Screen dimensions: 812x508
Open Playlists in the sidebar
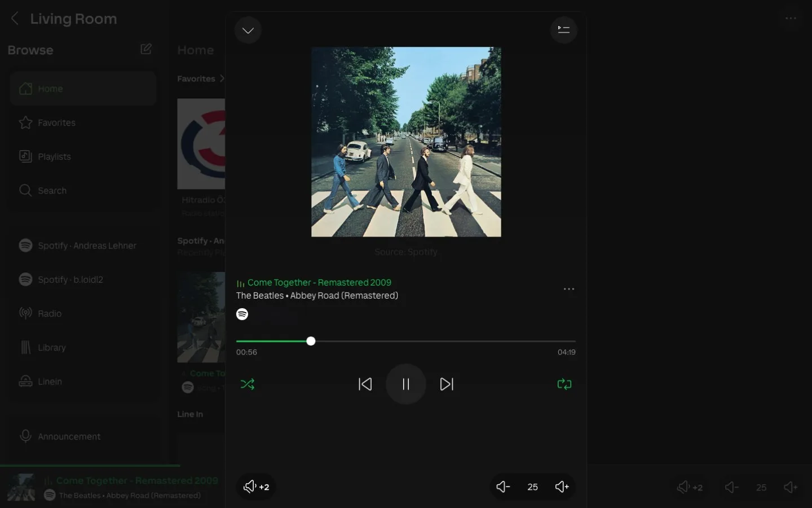(x=83, y=156)
